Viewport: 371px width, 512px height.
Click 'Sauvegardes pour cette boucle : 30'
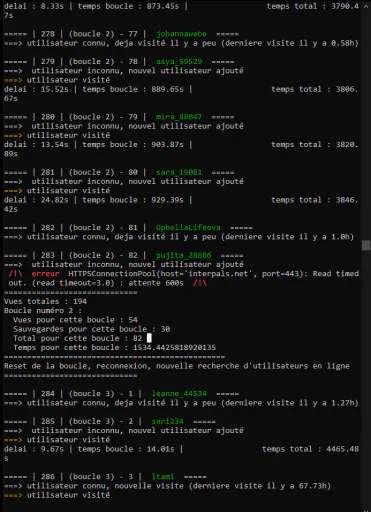[x=92, y=329]
